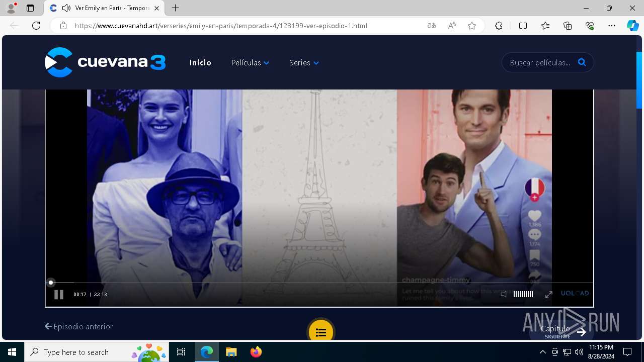The width and height of the screenshot is (644, 362).
Task: Open Microsoft Edge from taskbar
Action: coord(207,352)
